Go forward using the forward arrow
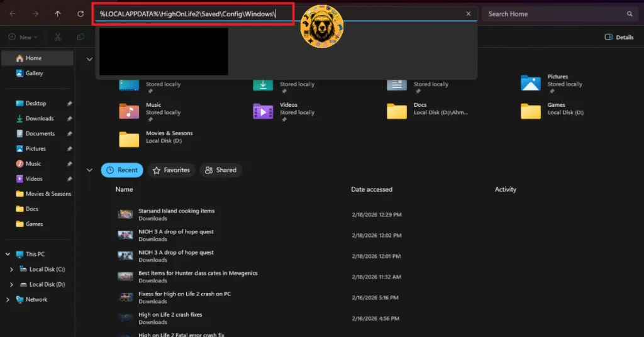644x337 pixels. tap(36, 14)
